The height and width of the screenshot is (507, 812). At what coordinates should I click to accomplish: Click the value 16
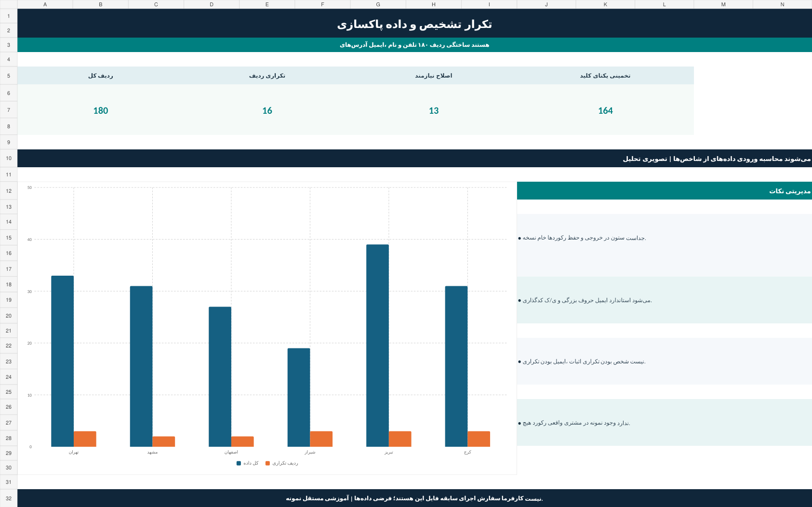(267, 110)
